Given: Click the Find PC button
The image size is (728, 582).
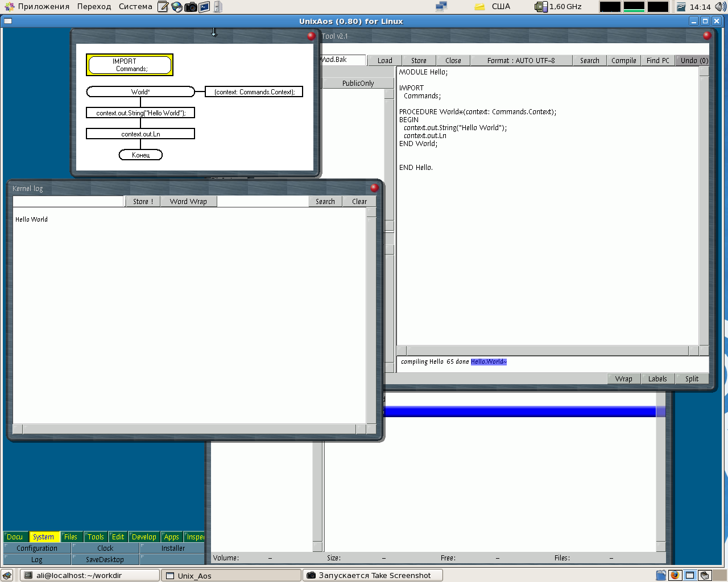Looking at the screenshot, I should coord(658,61).
